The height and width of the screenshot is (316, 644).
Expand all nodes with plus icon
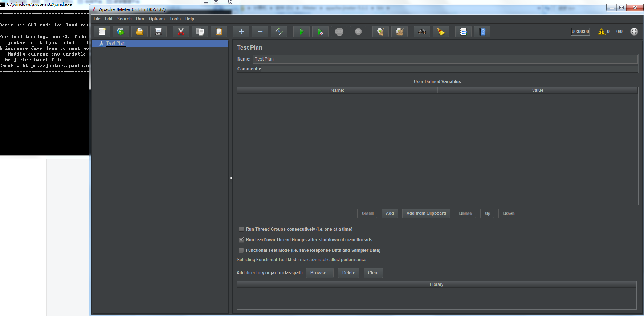pos(241,32)
